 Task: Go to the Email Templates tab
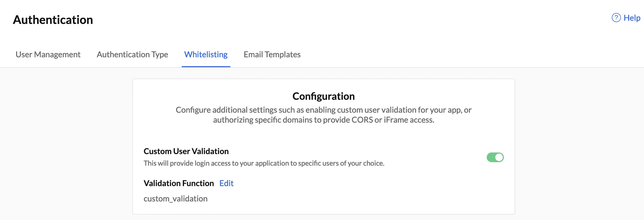[x=272, y=55]
